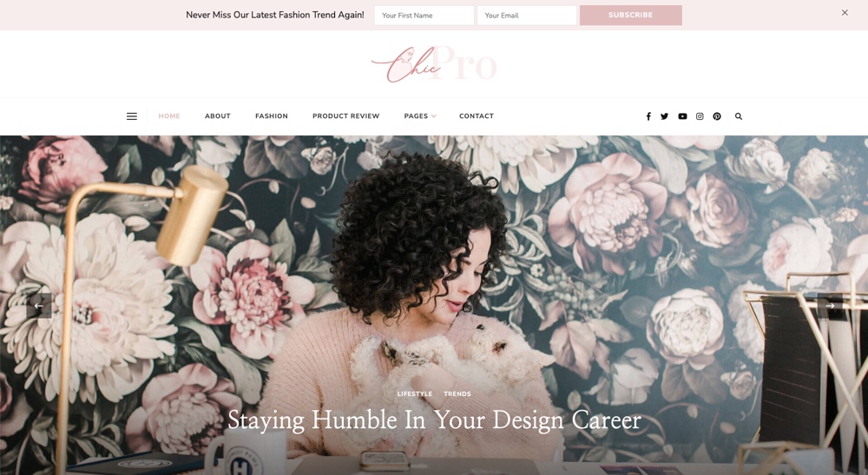
Task: Open the Fashion menu item
Action: [x=271, y=116]
